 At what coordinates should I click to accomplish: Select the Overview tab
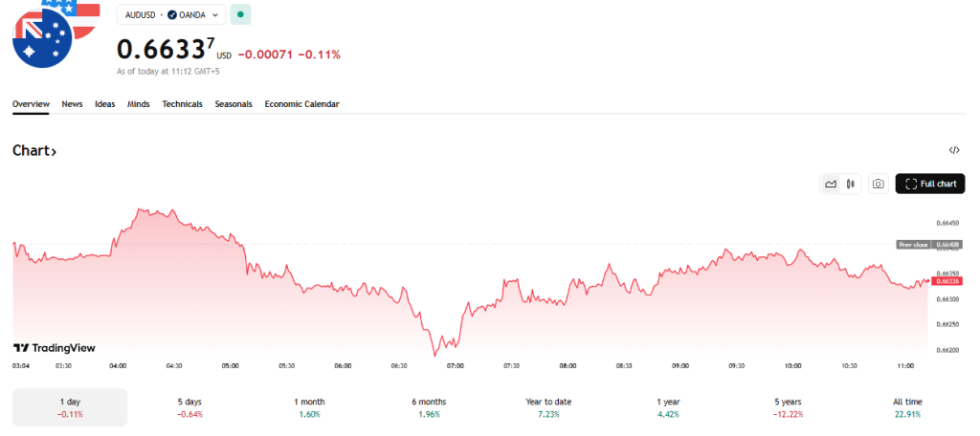point(31,104)
